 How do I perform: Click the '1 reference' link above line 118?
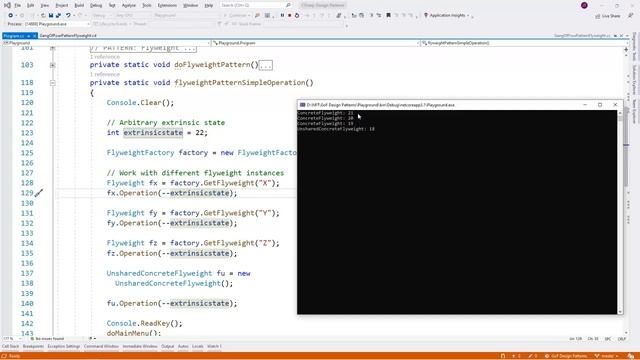105,74
